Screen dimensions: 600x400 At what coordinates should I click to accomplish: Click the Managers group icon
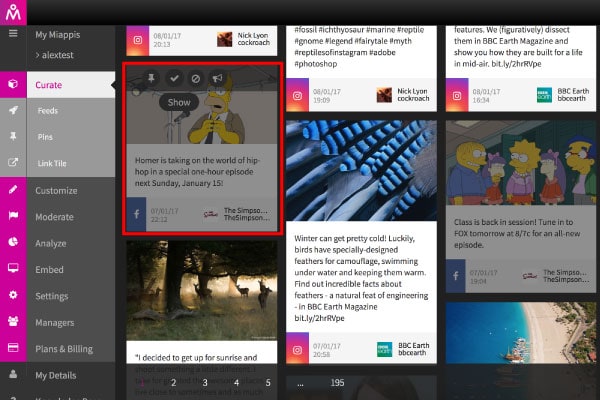(x=13, y=321)
